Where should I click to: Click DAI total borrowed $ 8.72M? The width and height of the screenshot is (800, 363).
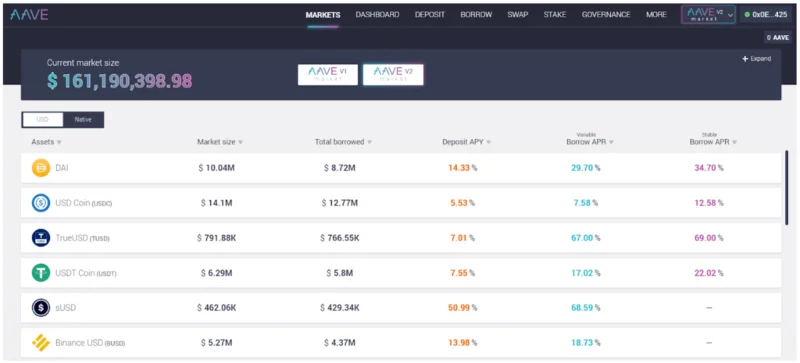[x=340, y=168]
